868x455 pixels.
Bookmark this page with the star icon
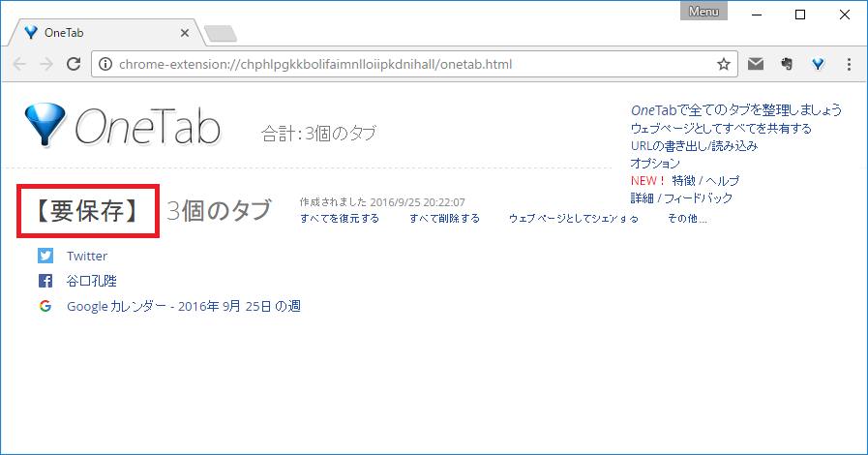click(723, 65)
